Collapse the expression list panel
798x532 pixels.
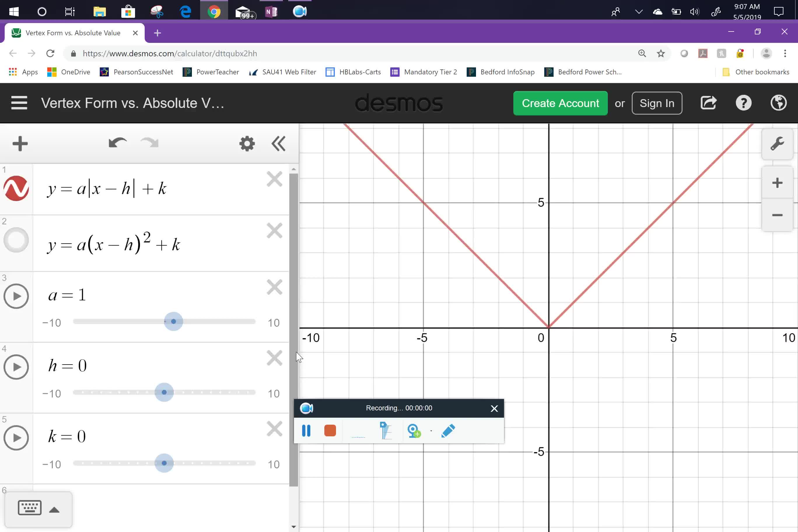278,143
